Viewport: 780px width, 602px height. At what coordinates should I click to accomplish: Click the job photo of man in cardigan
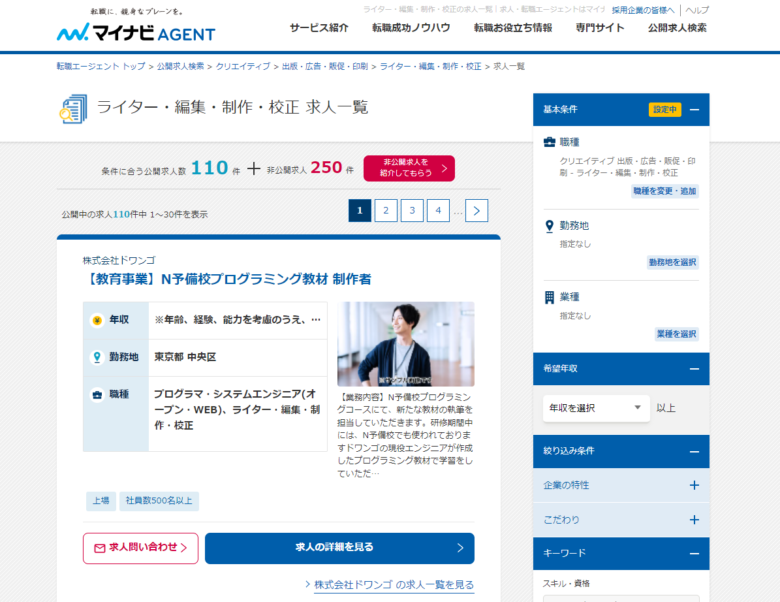[405, 344]
